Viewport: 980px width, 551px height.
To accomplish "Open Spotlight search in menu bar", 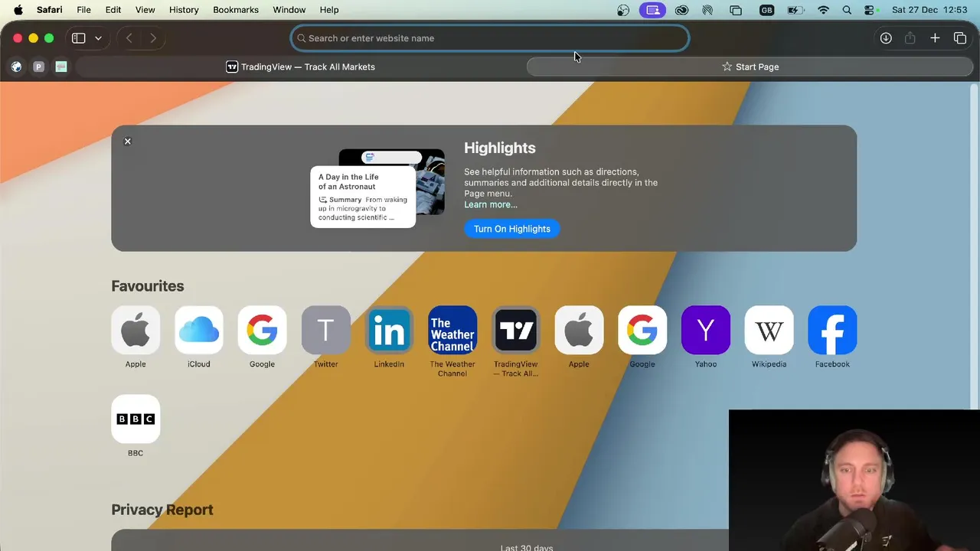I will pyautogui.click(x=847, y=10).
